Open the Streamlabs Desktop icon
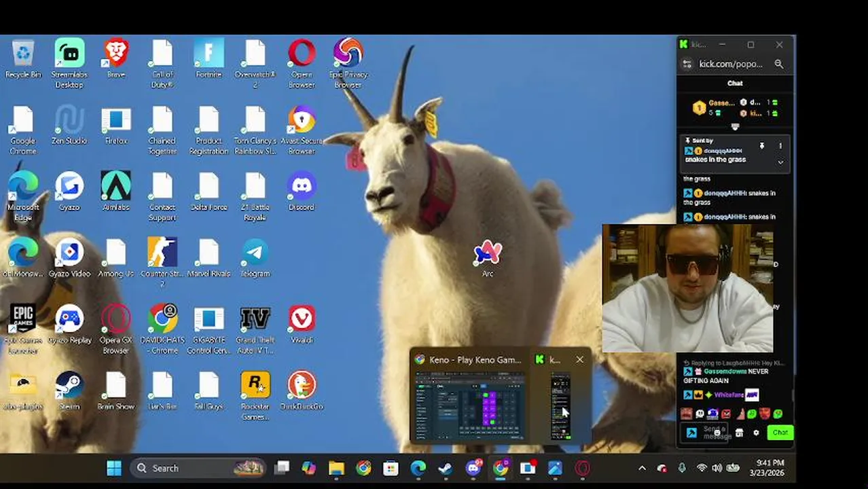868x489 pixels. point(69,64)
